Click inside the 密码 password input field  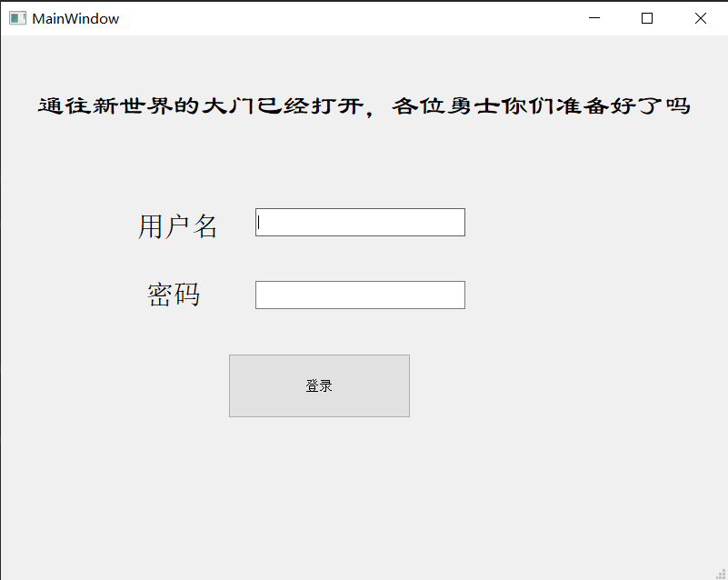click(360, 295)
